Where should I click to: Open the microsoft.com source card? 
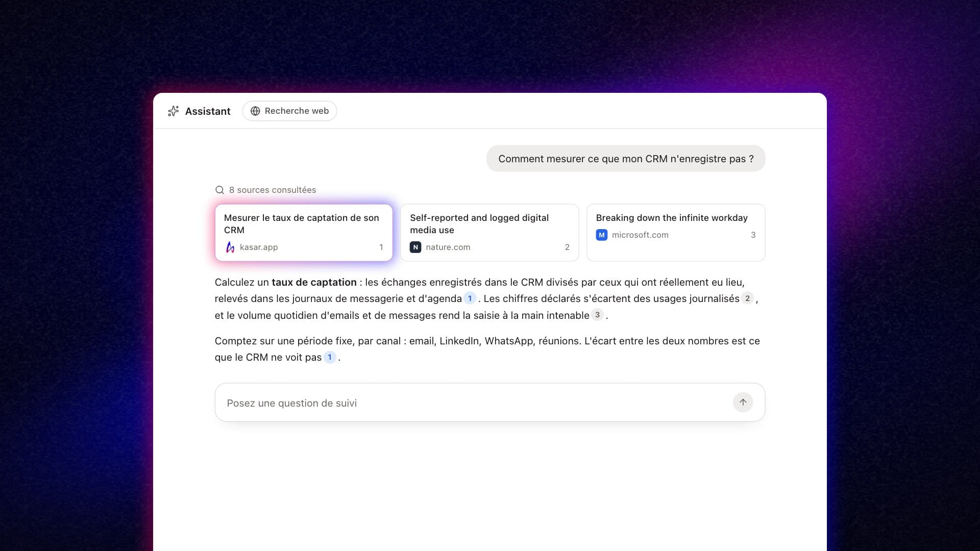tap(676, 233)
